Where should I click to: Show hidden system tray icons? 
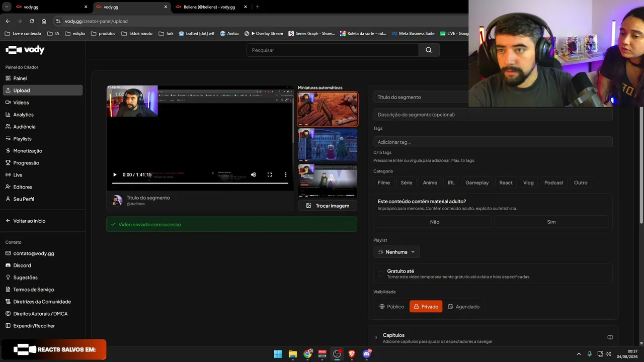coord(579,354)
